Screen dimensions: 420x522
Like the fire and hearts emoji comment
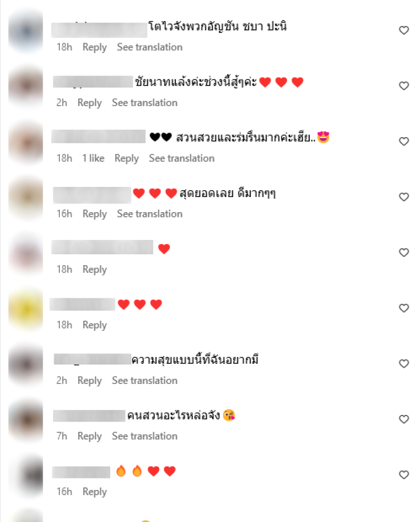pyautogui.click(x=404, y=475)
